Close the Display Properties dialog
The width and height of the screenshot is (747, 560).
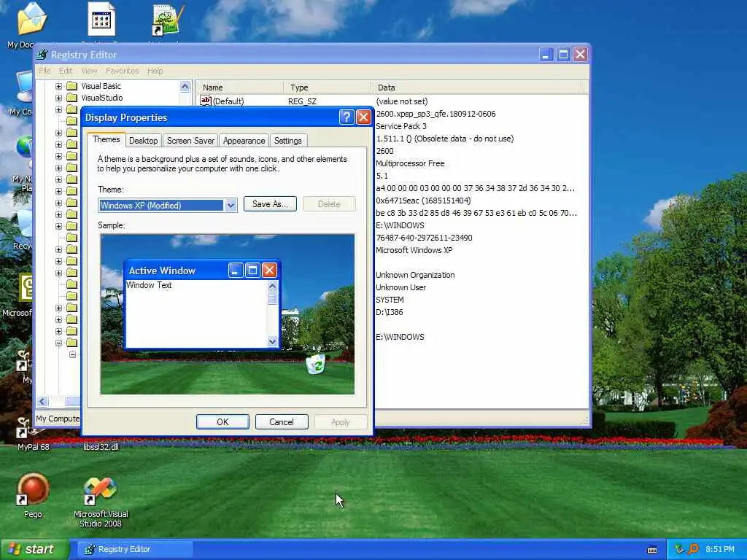[x=363, y=117]
